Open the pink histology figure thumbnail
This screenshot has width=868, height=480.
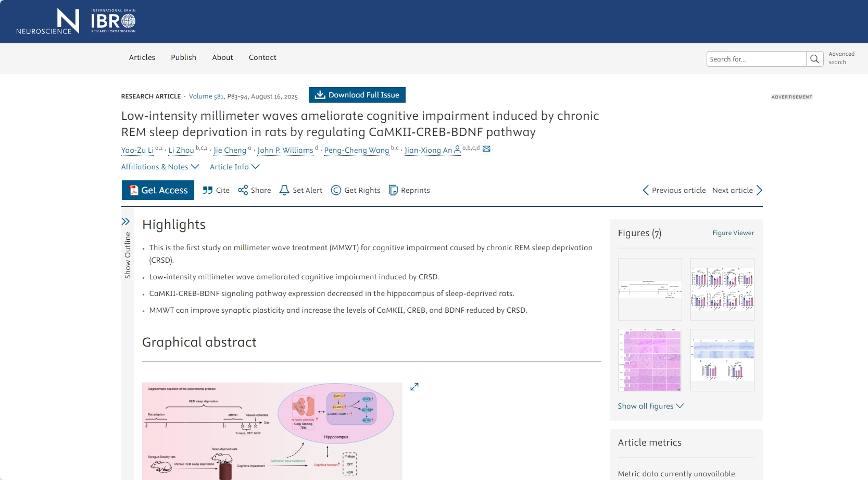[650, 360]
